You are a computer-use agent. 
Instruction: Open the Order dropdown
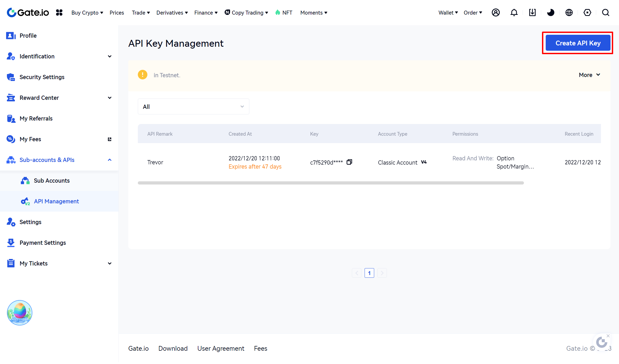(473, 13)
